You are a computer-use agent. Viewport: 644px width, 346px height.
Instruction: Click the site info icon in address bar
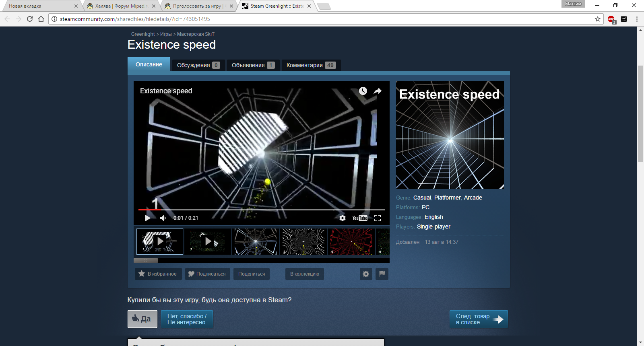click(54, 19)
